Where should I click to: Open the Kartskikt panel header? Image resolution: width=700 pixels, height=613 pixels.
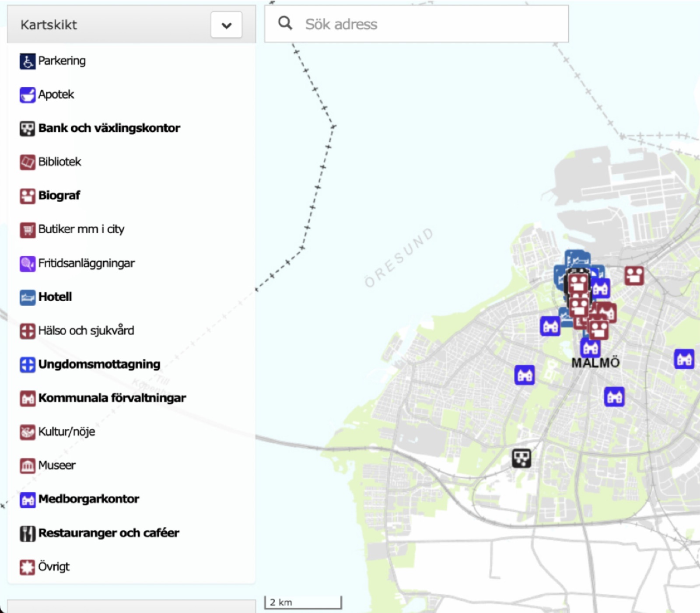[131, 25]
